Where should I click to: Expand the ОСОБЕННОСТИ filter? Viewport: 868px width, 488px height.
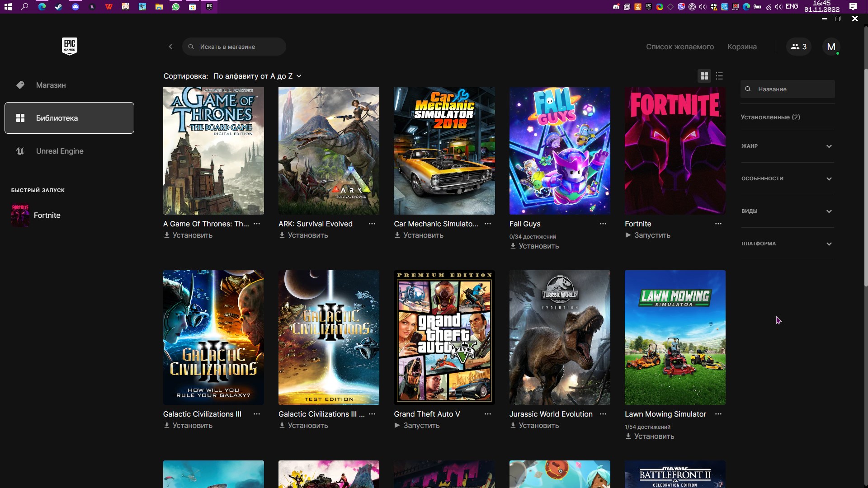point(787,178)
